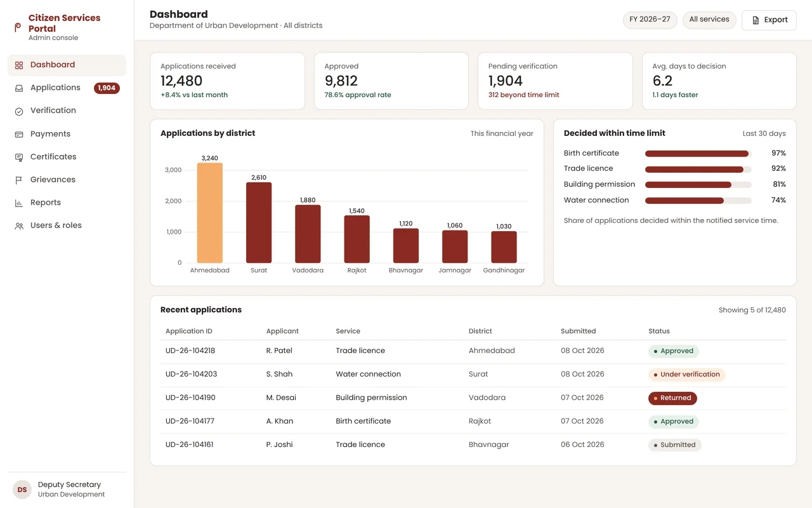Click applicant name M. Desai

pos(281,398)
